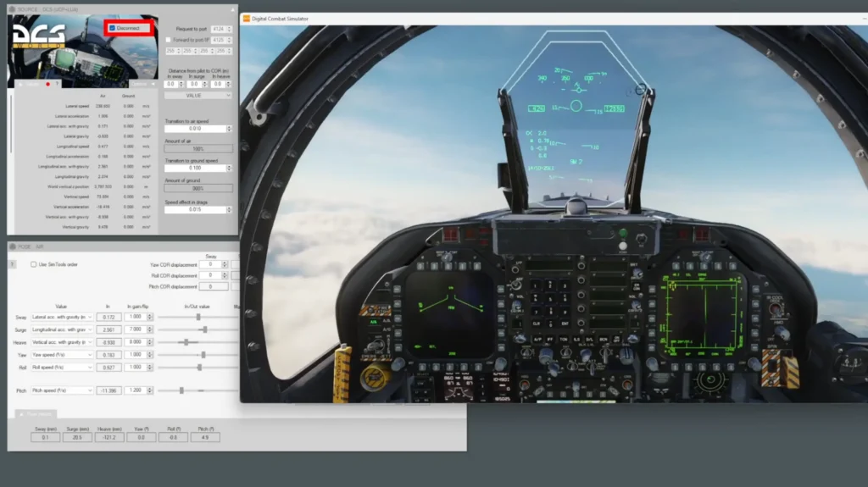Click the Request to port field 4124
This screenshot has width=868, height=487.
coord(221,29)
